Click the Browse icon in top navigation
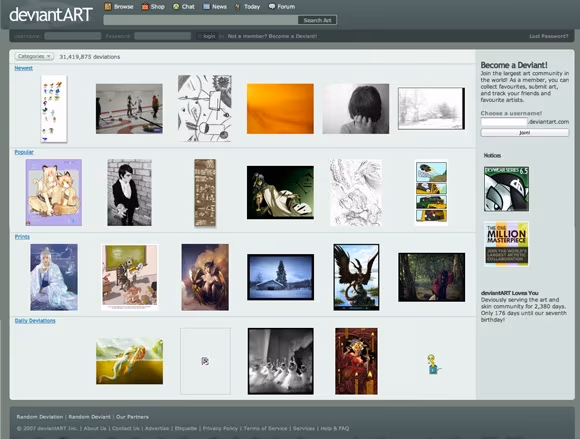The width and height of the screenshot is (580, 439). click(108, 6)
